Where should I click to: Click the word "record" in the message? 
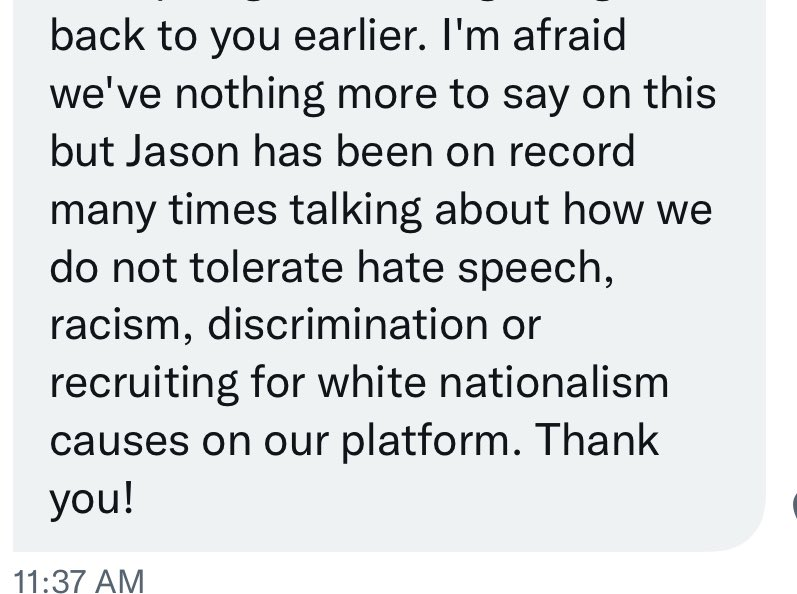click(571, 151)
